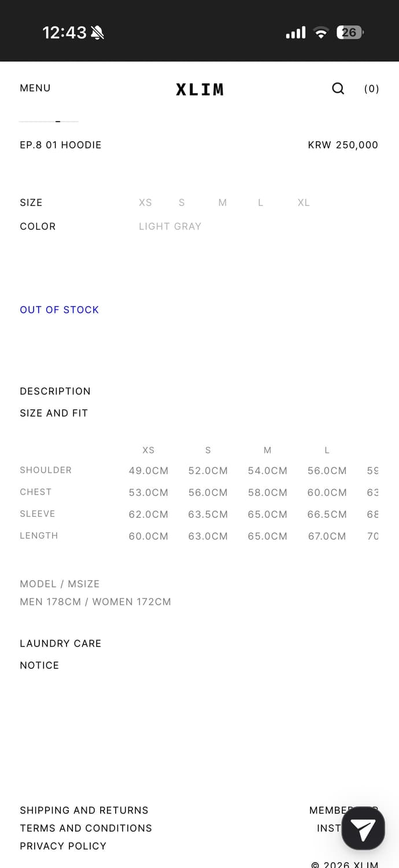Screen dimensions: 399x868
Task: Tap the battery indicator in status bar
Action: (349, 32)
